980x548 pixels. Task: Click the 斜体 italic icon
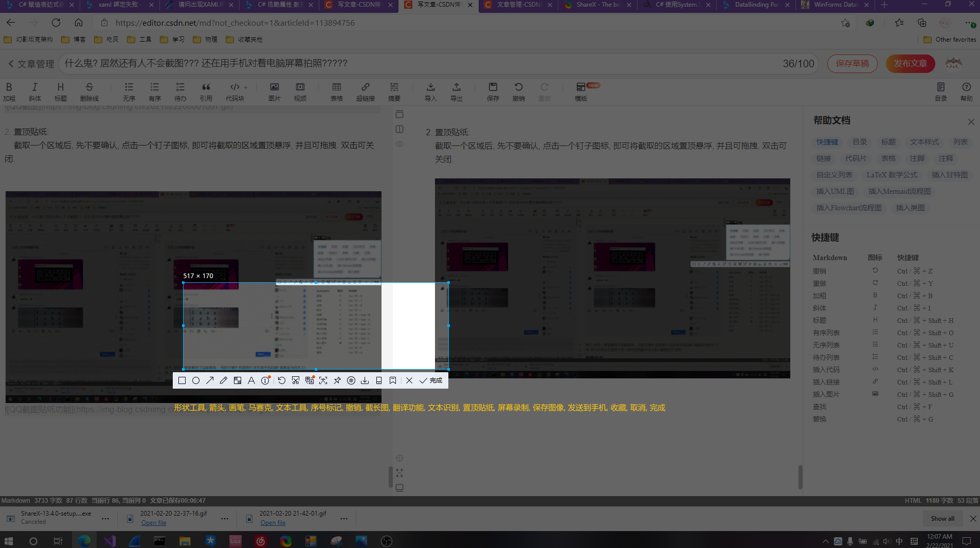click(x=35, y=92)
